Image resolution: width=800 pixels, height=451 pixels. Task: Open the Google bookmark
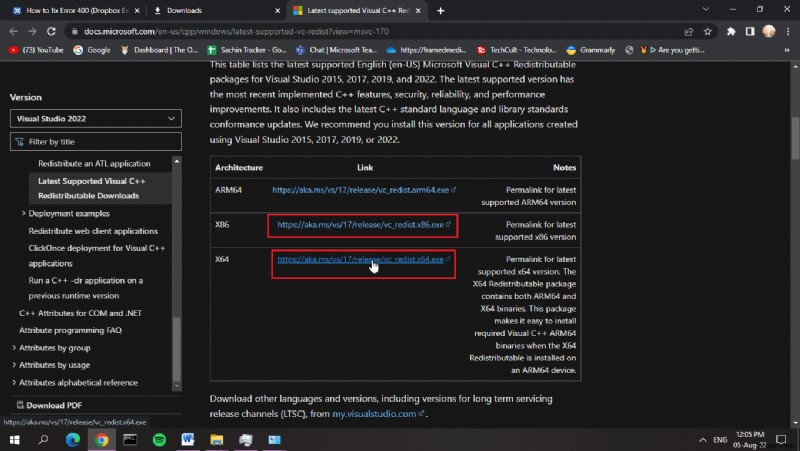[92, 50]
